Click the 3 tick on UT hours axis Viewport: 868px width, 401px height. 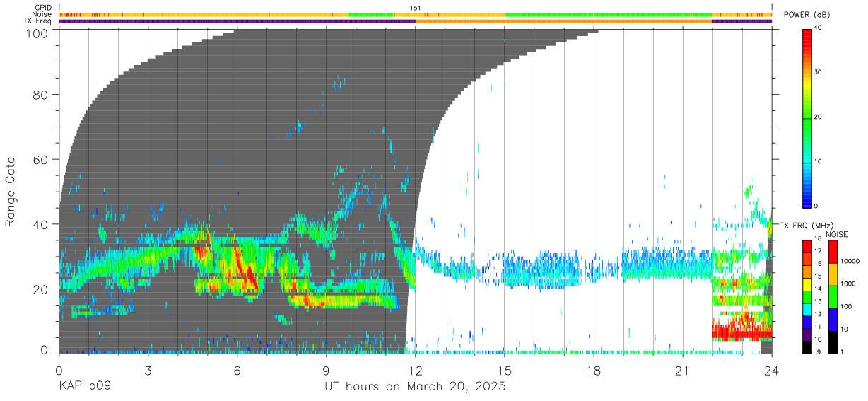click(x=148, y=371)
